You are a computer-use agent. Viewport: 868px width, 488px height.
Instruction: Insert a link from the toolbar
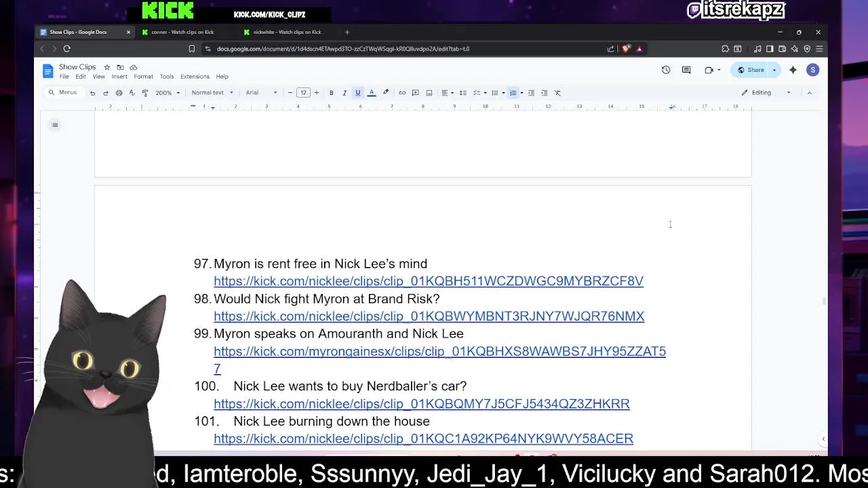[402, 93]
